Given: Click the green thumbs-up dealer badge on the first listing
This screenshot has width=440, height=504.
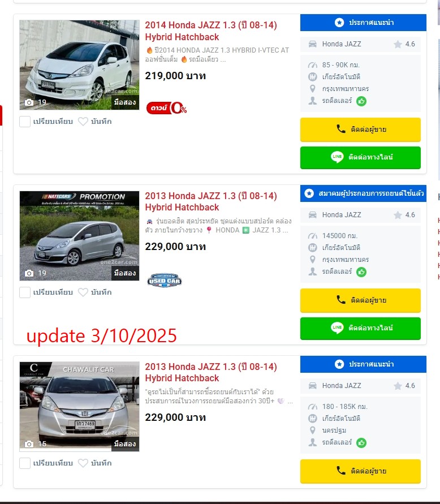Looking at the screenshot, I should (x=361, y=101).
